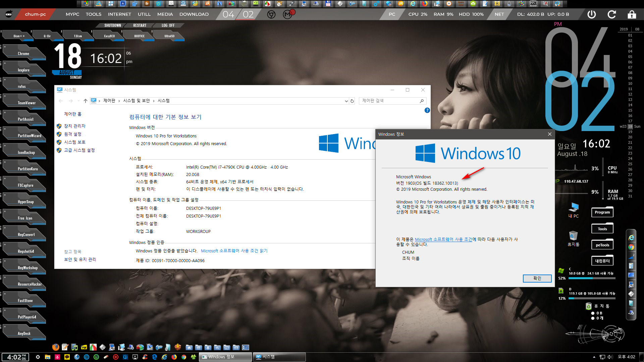Launch Chrome from the taskbar
Image resolution: width=644 pixels, height=362 pixels.
click(x=184, y=357)
